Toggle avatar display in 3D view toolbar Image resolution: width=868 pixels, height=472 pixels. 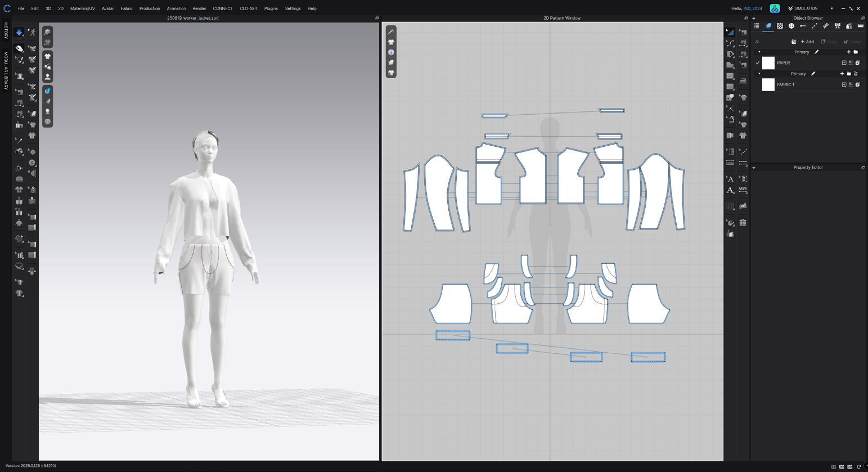48,77
